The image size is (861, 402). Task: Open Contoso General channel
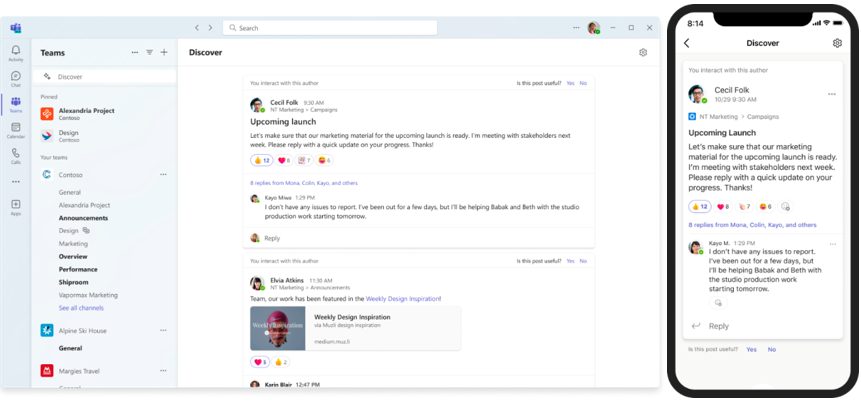70,192
